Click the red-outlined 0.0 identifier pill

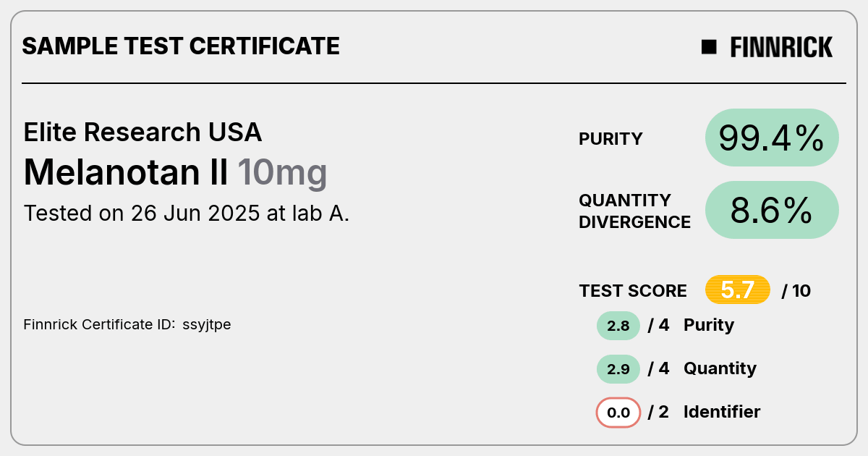click(x=618, y=413)
